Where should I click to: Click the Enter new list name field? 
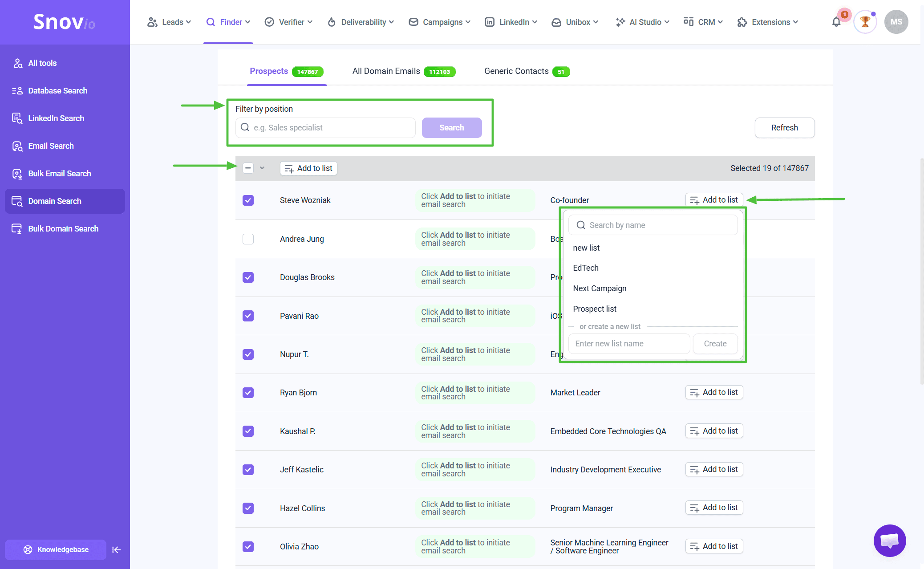(628, 344)
